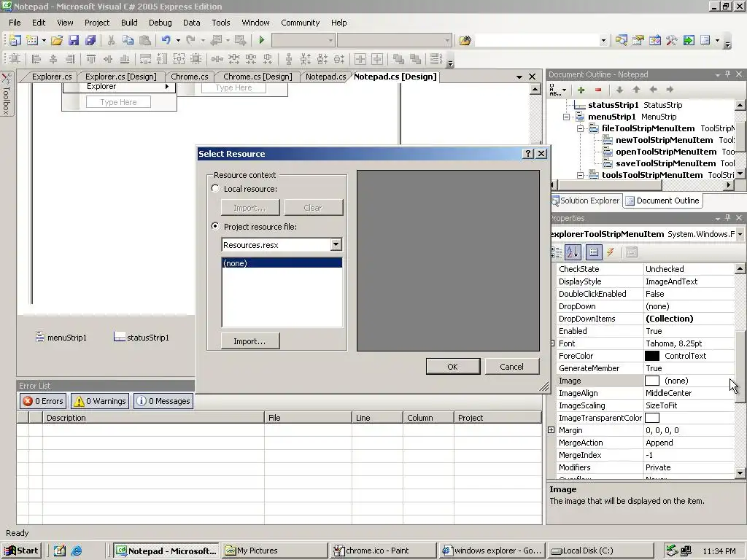Click the Find in Files icon
This screenshot has width=747, height=560.
tap(465, 41)
